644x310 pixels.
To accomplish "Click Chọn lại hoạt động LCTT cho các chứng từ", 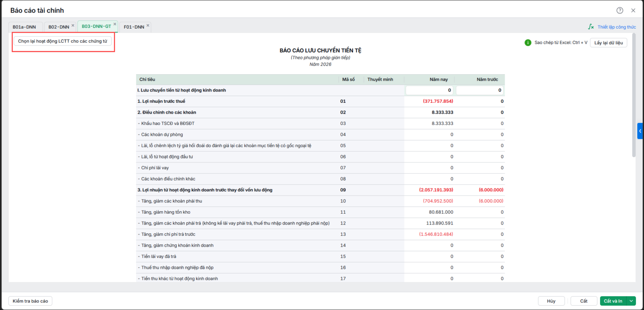I will (63, 41).
